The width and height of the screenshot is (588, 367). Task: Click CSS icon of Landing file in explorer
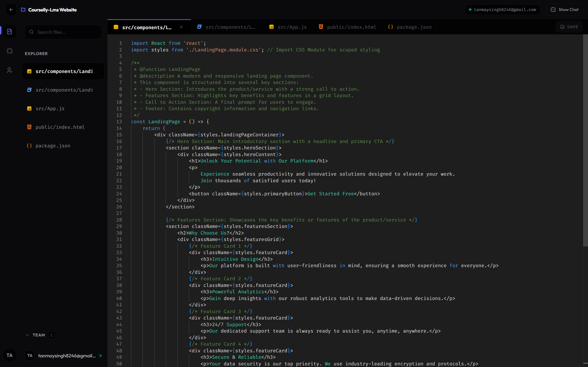(x=29, y=90)
